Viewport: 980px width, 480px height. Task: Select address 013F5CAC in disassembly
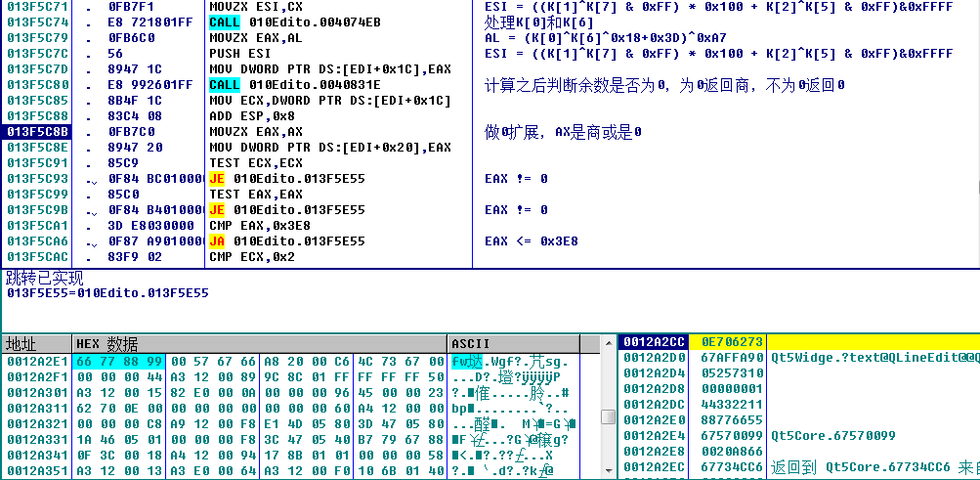point(35,257)
